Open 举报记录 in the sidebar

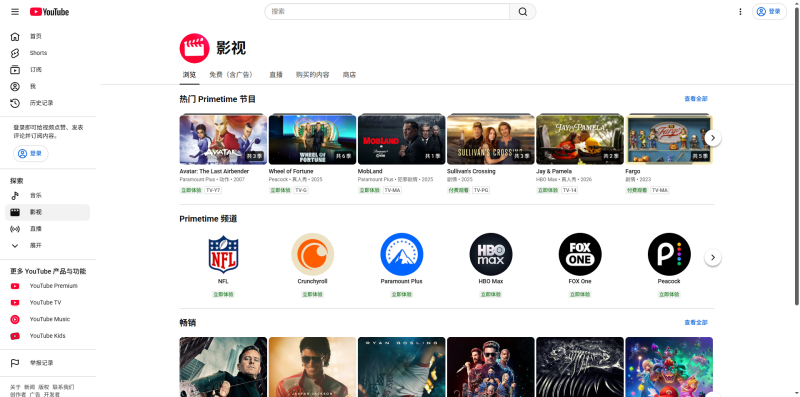[x=47, y=363]
